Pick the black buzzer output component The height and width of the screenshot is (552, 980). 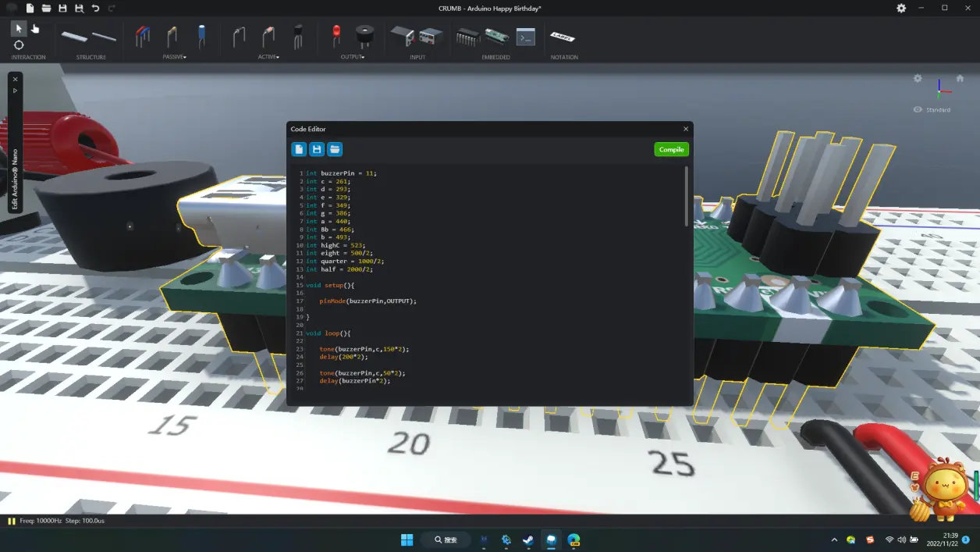(x=364, y=36)
